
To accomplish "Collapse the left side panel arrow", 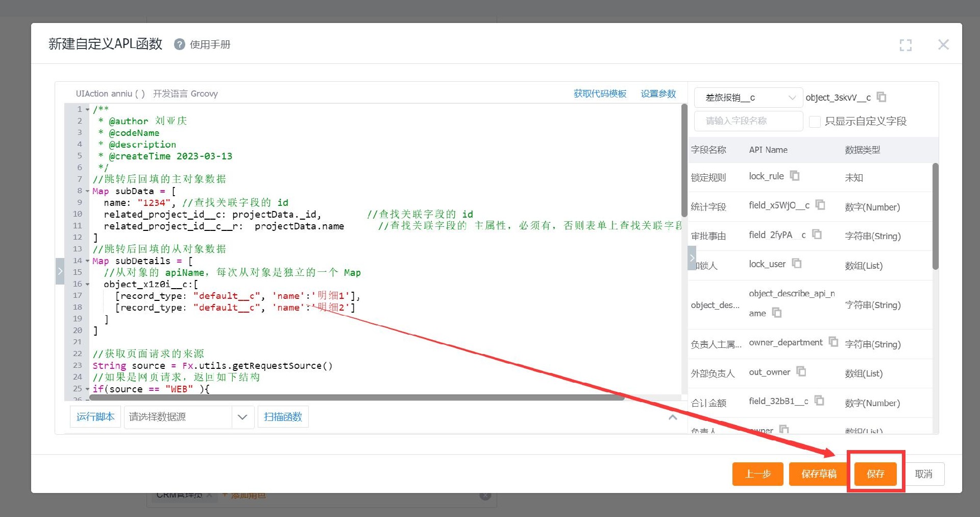I will tap(60, 271).
